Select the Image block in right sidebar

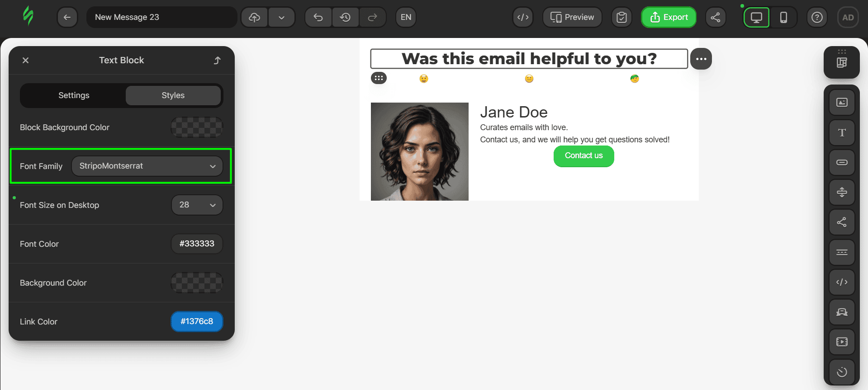841,103
